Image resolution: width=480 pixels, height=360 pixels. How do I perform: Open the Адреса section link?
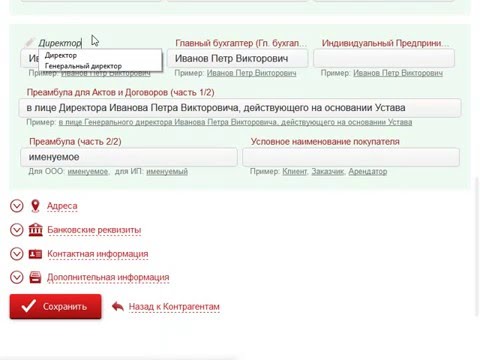(62, 206)
